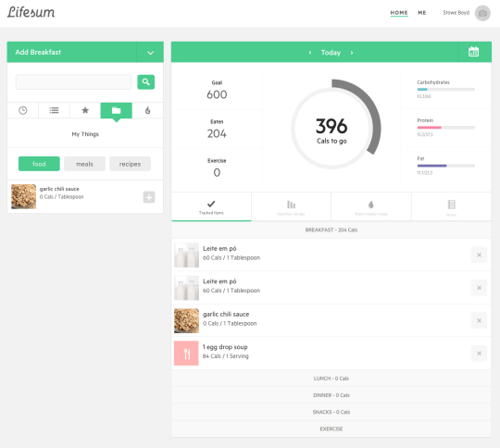Open the list view tab icon
This screenshot has height=448, width=500.
point(54,110)
